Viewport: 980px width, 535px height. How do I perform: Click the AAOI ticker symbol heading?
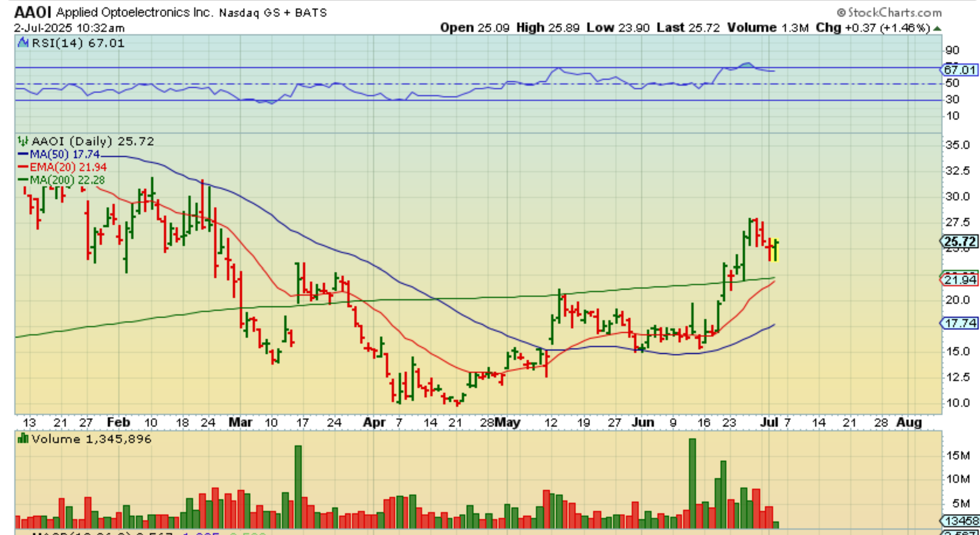point(33,12)
